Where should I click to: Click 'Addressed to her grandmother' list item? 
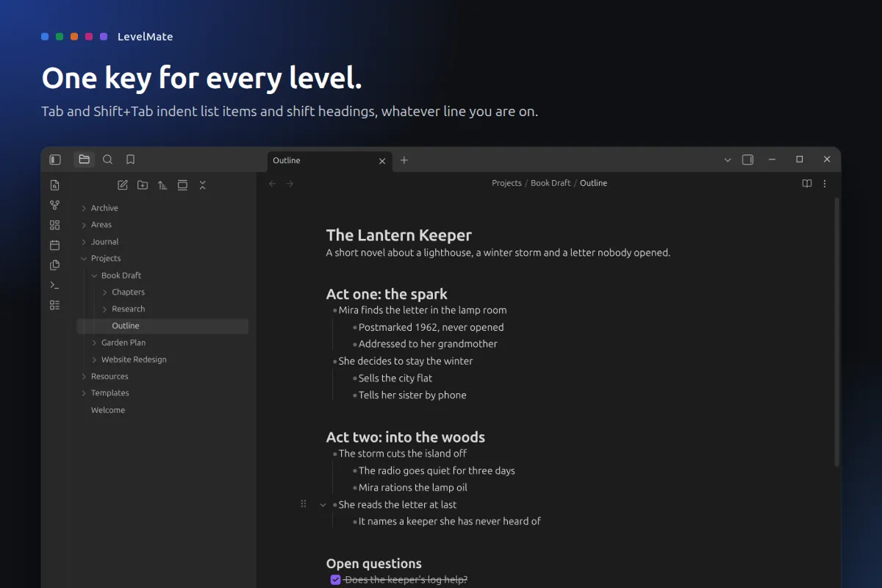click(x=428, y=344)
